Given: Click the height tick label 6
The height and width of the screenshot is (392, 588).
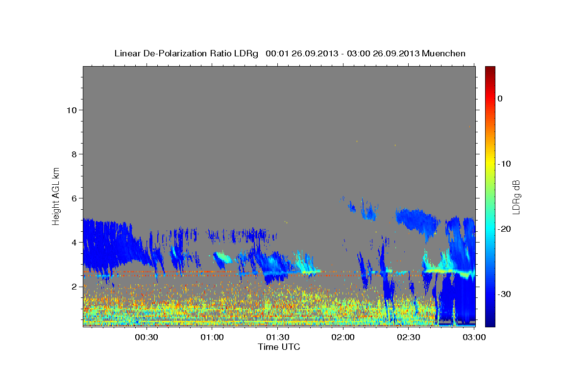Looking at the screenshot, I should [x=73, y=198].
